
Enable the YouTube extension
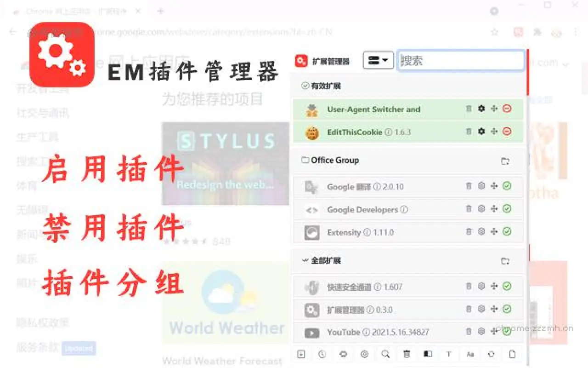tap(507, 332)
